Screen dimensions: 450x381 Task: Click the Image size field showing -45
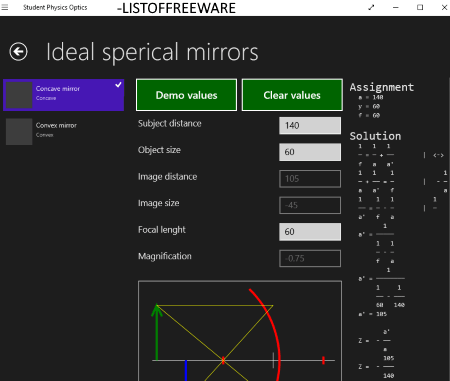click(310, 205)
